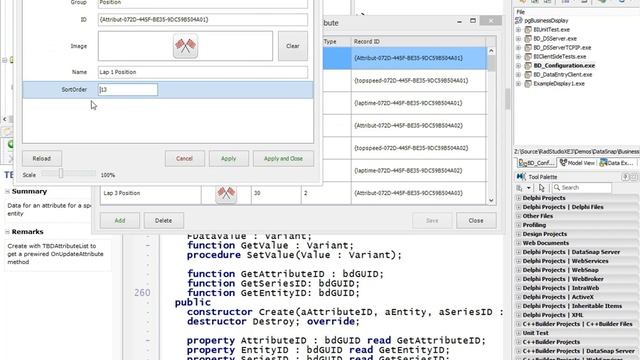Image resolution: width=640 pixels, height=360 pixels.
Task: Expand the ExampleDisplay1.exe tree node
Action: tap(518, 83)
